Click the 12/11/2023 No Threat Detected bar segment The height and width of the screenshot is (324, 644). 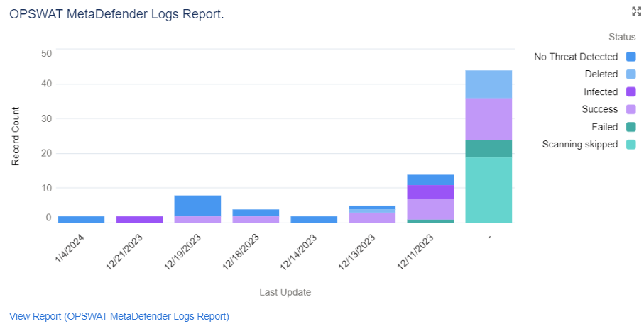pos(430,180)
